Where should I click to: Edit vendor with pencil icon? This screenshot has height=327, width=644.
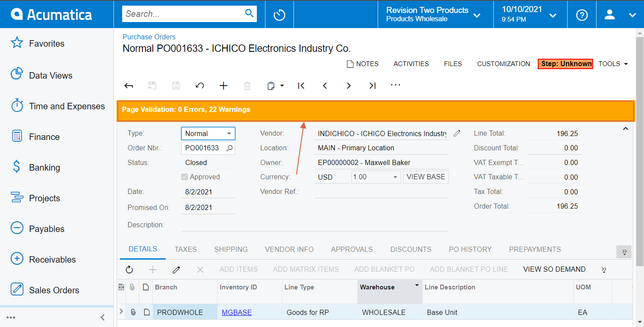click(x=457, y=133)
